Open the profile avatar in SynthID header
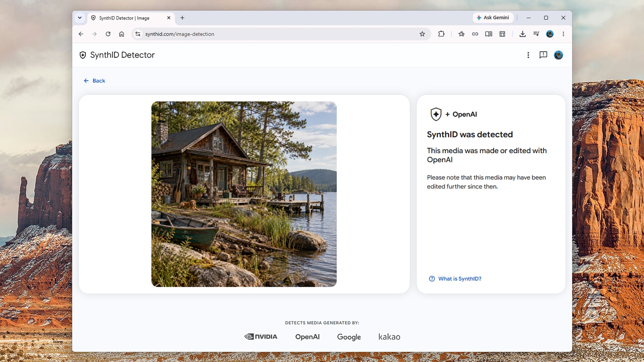Screen dimensions: 644x362 click(x=558, y=55)
